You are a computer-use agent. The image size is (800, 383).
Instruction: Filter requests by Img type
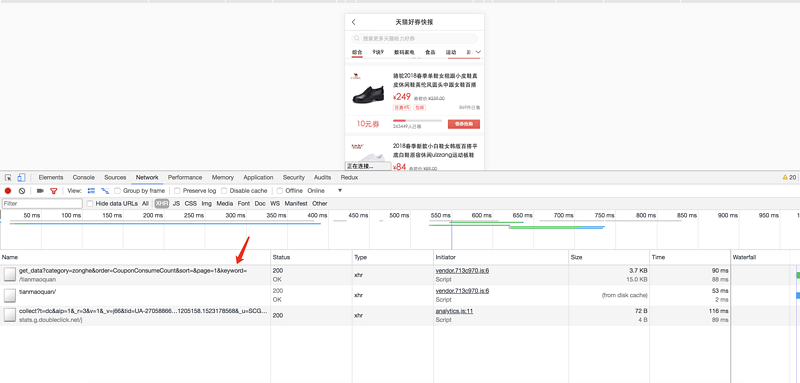pyautogui.click(x=207, y=203)
